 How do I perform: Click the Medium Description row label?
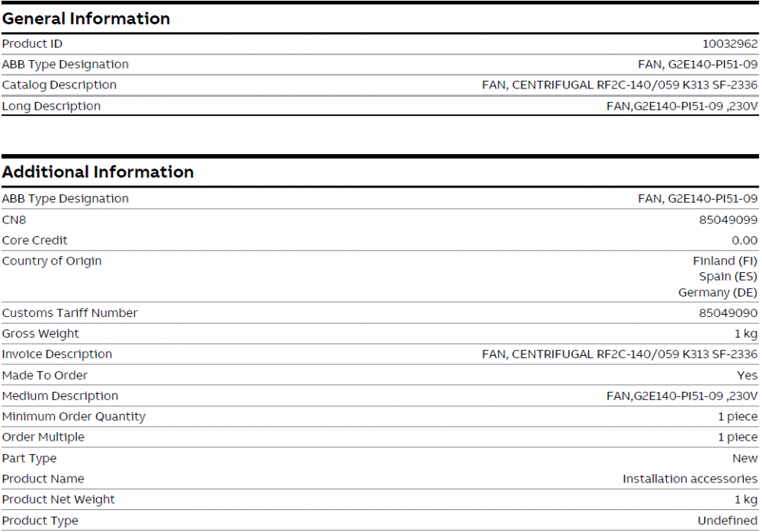[60, 396]
